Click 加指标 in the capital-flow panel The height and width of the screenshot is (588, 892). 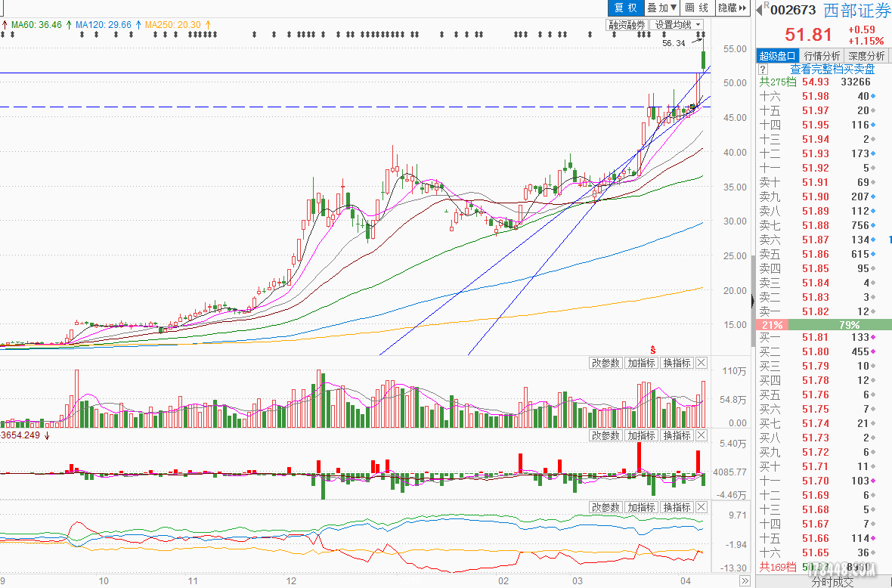pos(641,435)
